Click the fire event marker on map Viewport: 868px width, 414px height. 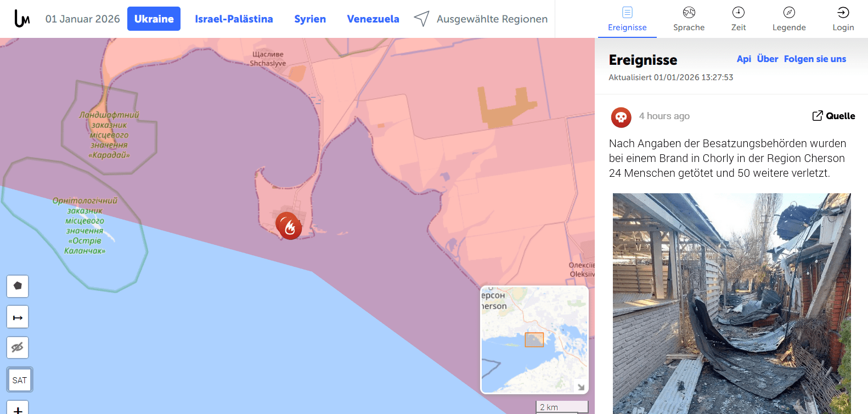289,226
